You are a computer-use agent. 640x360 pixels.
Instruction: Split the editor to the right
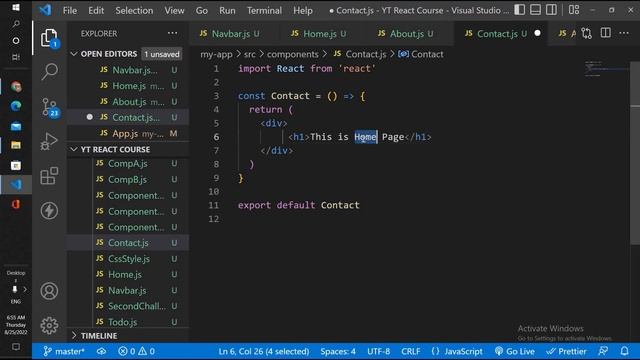click(606, 33)
